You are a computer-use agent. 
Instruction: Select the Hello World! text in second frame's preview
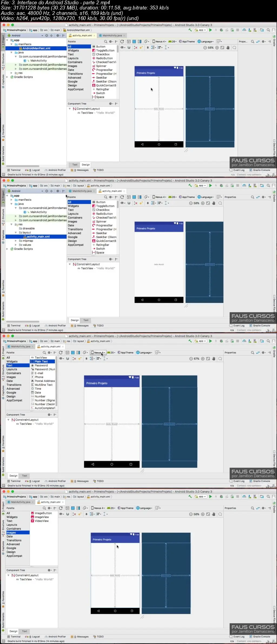point(159,265)
